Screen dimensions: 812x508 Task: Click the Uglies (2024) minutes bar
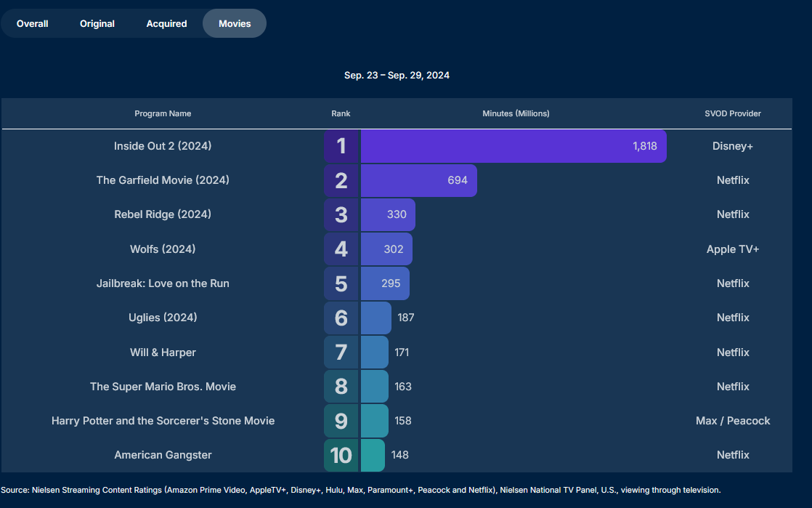coord(375,318)
